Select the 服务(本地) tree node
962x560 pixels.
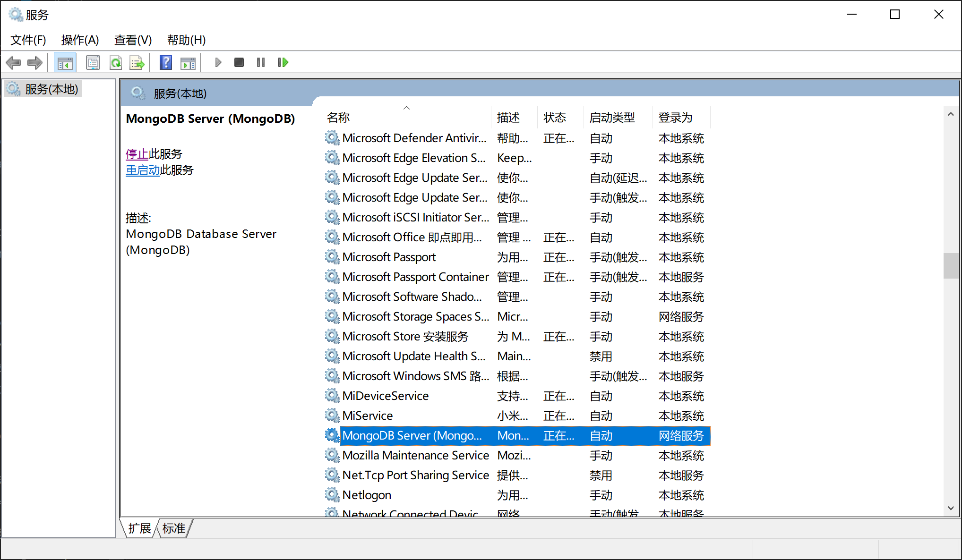(x=43, y=89)
